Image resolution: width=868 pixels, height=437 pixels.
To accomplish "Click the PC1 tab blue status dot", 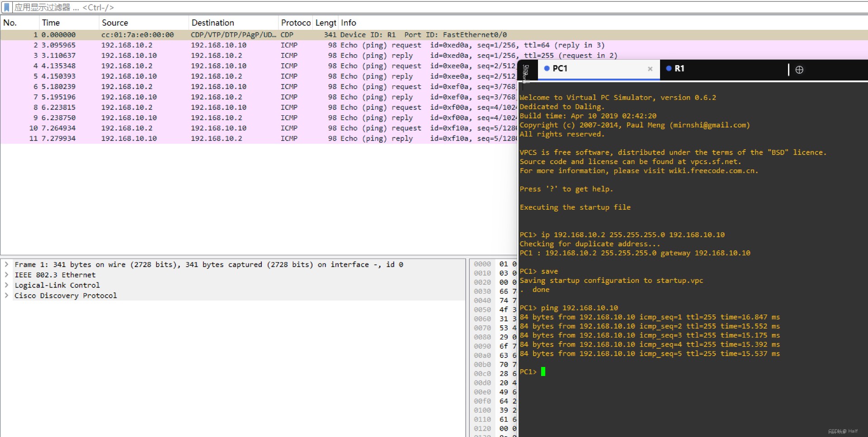I will [x=547, y=68].
